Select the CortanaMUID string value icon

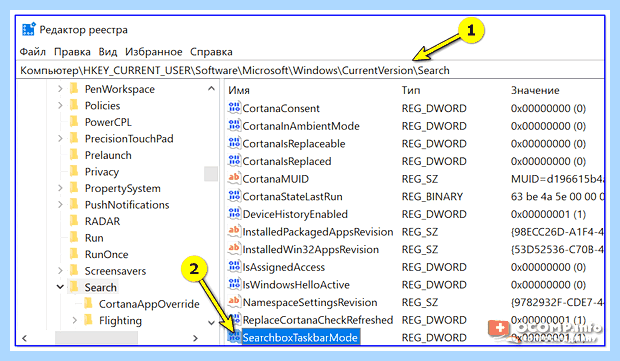(234, 178)
